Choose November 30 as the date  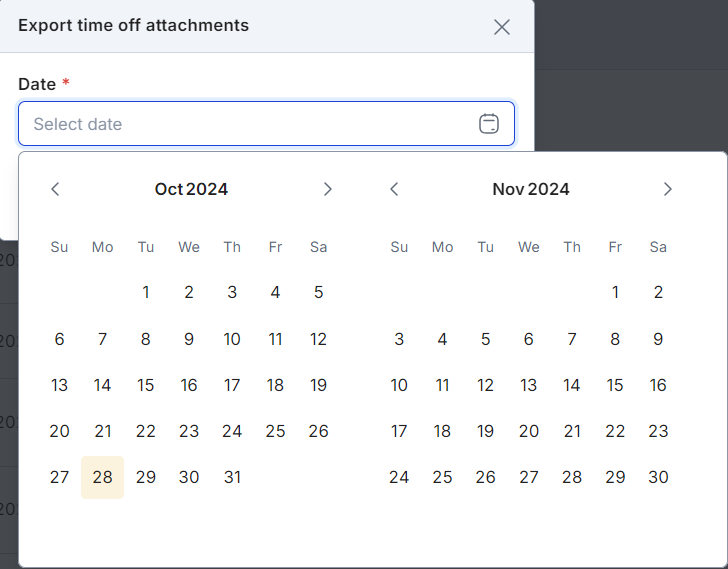pos(658,477)
